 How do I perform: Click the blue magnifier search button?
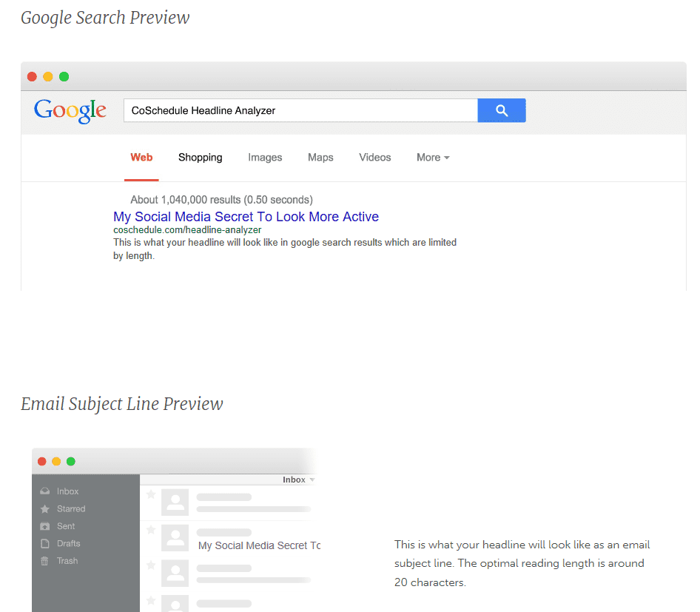click(502, 110)
